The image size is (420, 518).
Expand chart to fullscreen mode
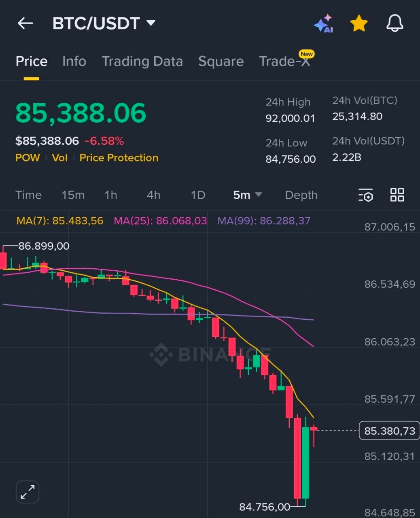tap(27, 492)
